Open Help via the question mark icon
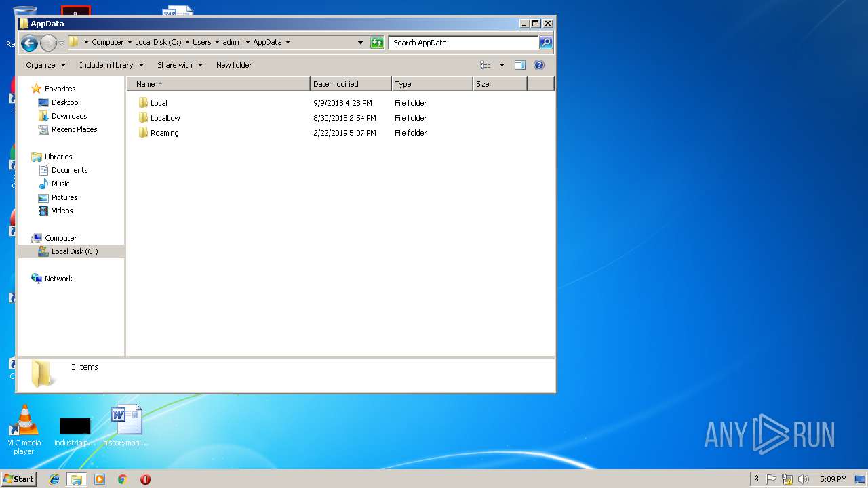 (539, 65)
